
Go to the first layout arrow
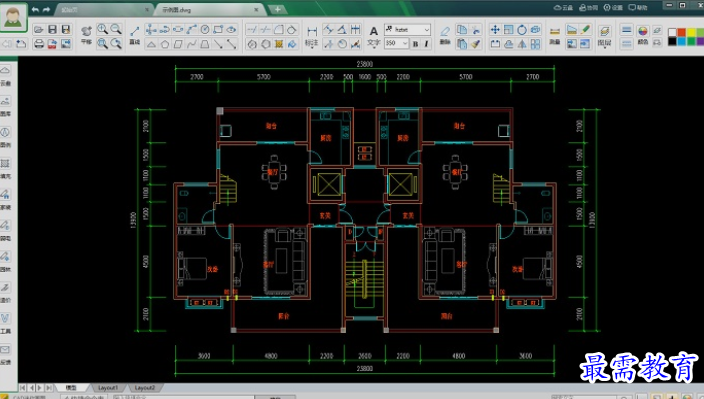tap(22, 387)
